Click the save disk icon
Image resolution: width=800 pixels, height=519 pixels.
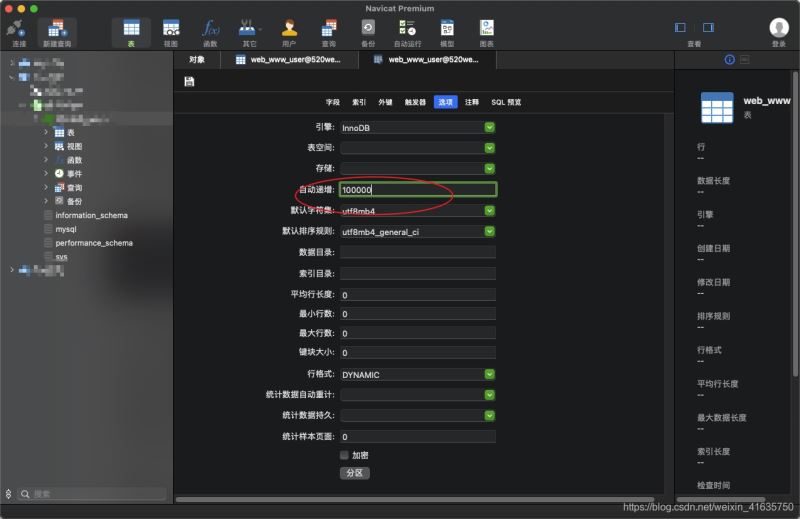[189, 82]
